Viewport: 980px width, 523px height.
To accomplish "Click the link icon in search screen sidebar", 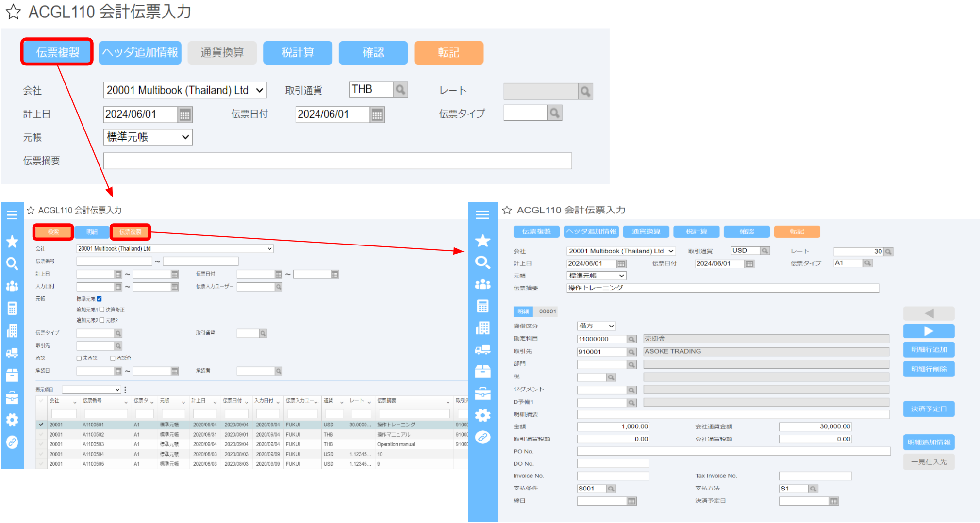I will tap(12, 442).
